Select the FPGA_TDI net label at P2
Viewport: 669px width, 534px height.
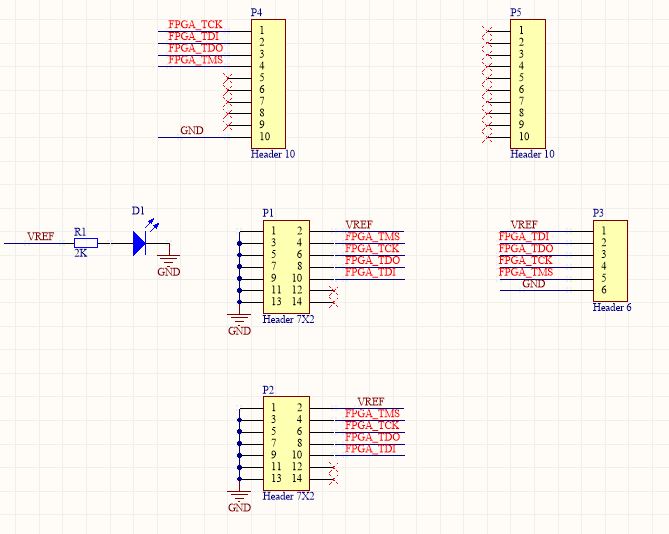[370, 449]
